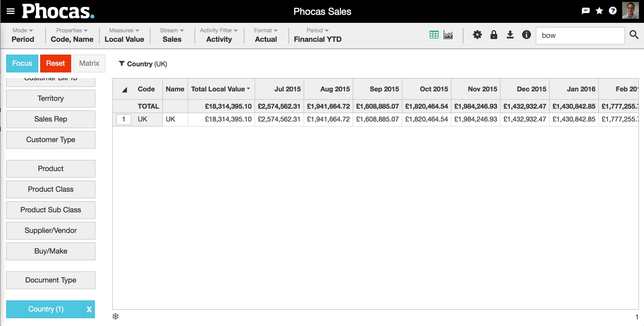This screenshot has height=326, width=644.
Task: Click the padlock lock icon
Action: [494, 35]
